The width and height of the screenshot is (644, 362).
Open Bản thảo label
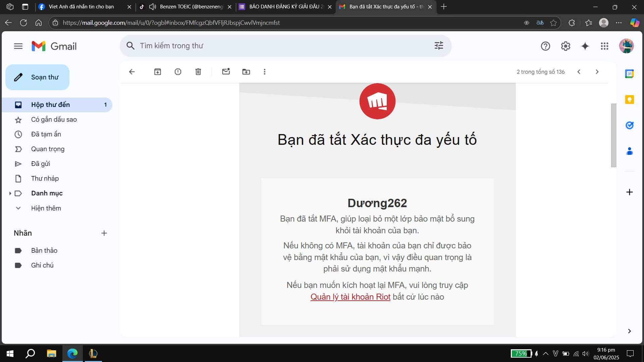[x=57, y=250]
